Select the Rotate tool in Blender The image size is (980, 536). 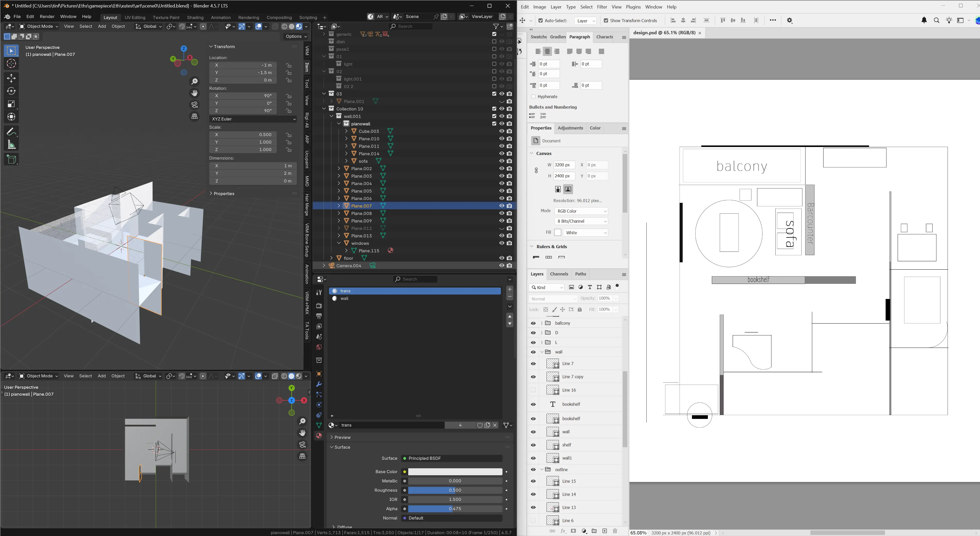coord(11,91)
